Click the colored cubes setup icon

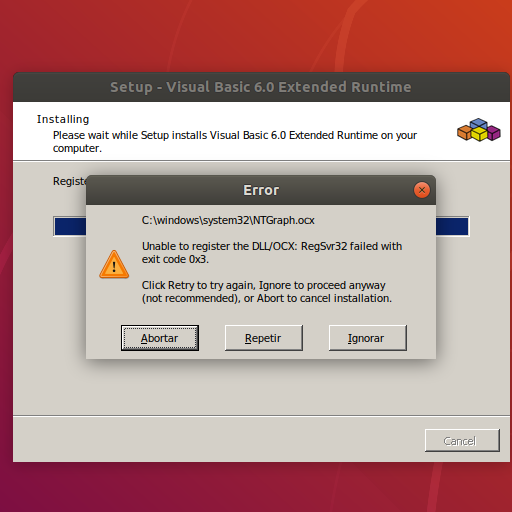(479, 130)
